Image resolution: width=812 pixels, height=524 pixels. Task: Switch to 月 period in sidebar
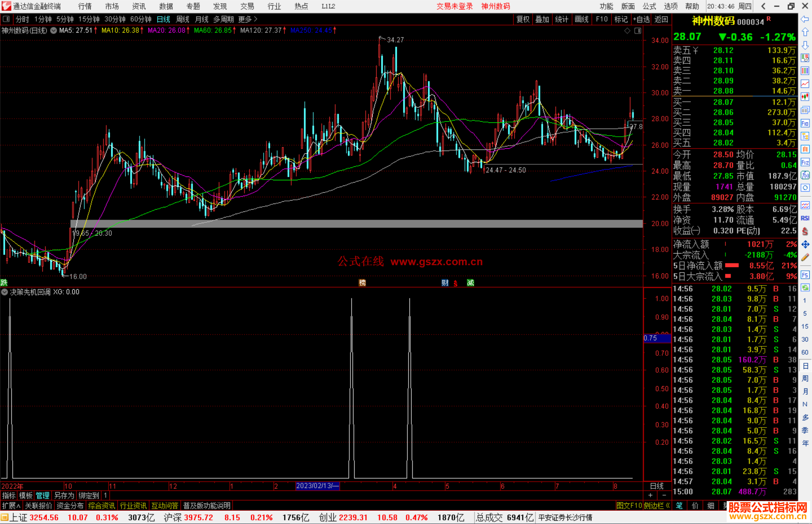[805, 391]
